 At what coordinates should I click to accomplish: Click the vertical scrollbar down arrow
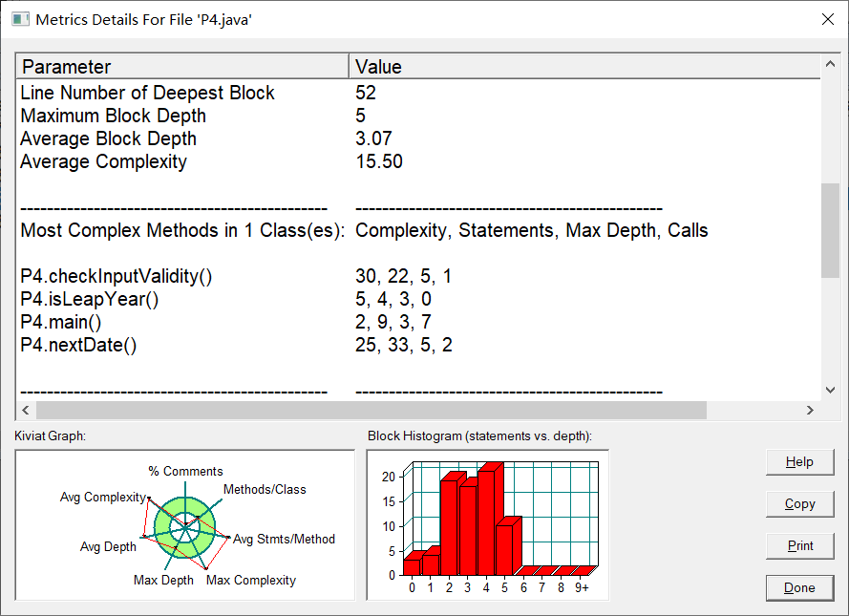pyautogui.click(x=830, y=390)
